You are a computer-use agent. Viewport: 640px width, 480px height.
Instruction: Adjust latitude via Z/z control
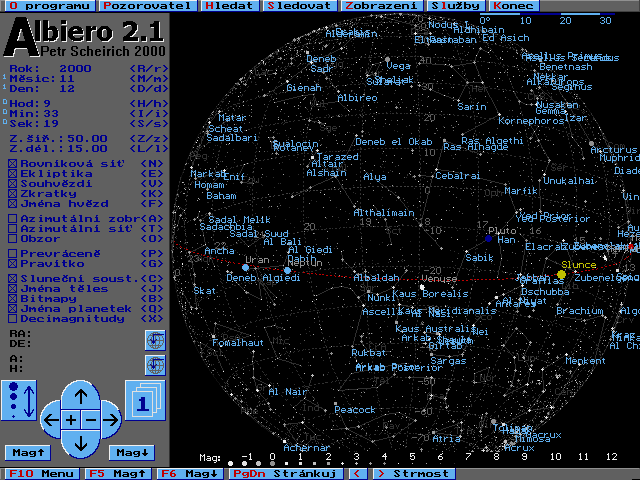(x=149, y=139)
